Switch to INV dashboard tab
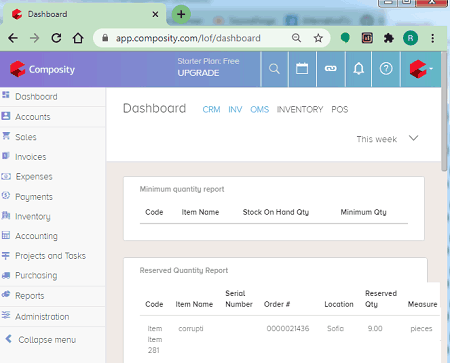 click(x=235, y=109)
